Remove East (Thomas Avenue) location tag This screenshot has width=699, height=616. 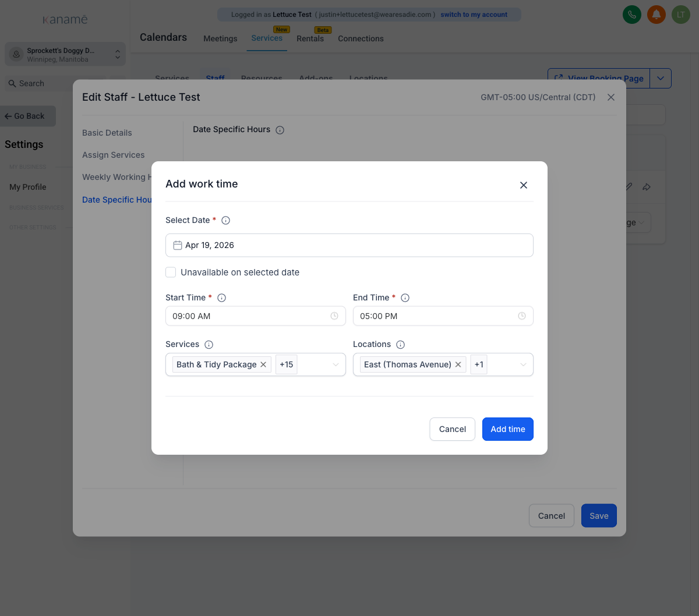pyautogui.click(x=458, y=364)
